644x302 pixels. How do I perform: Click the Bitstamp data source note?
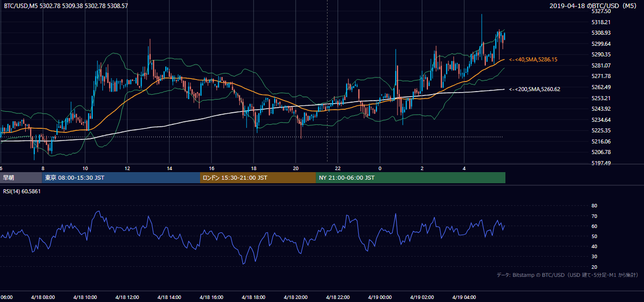pyautogui.click(x=567, y=275)
